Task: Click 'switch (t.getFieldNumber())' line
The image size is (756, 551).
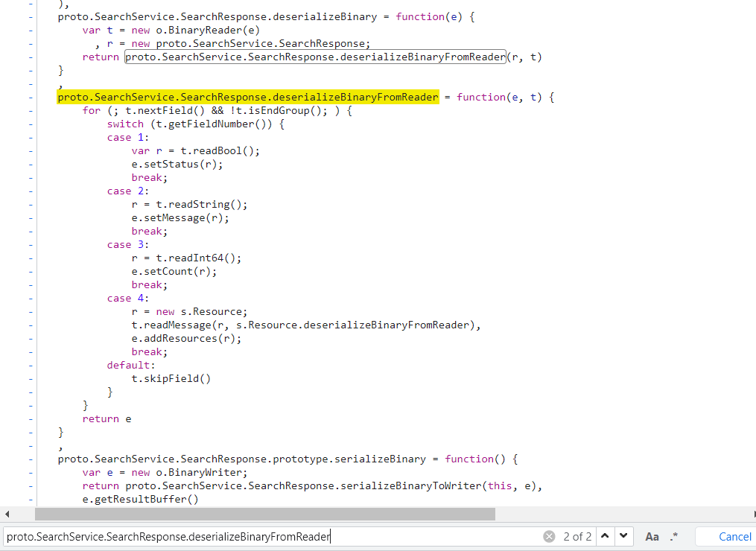Action: (x=196, y=124)
